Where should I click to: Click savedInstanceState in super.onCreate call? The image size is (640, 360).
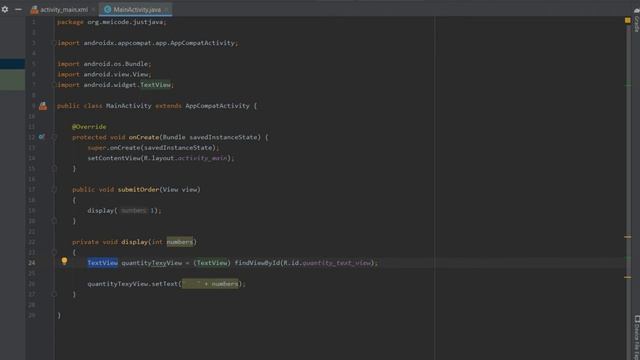[x=178, y=148]
